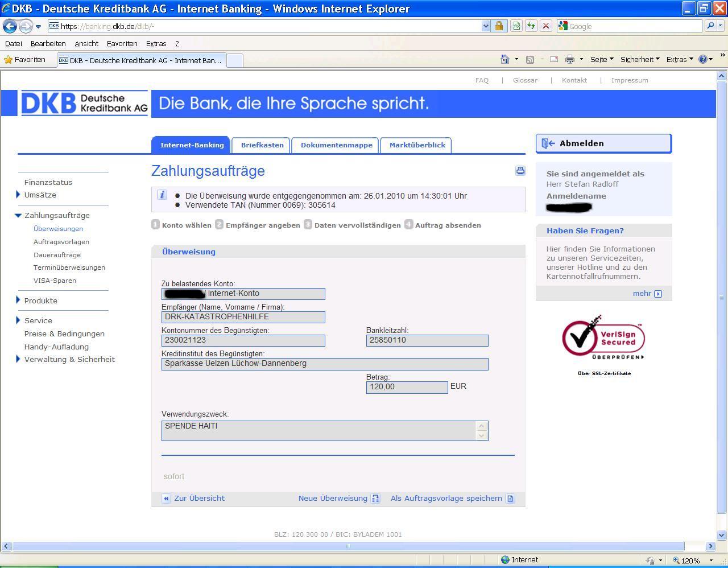
Task: Click the info icon in confirmation box
Action: click(x=162, y=195)
